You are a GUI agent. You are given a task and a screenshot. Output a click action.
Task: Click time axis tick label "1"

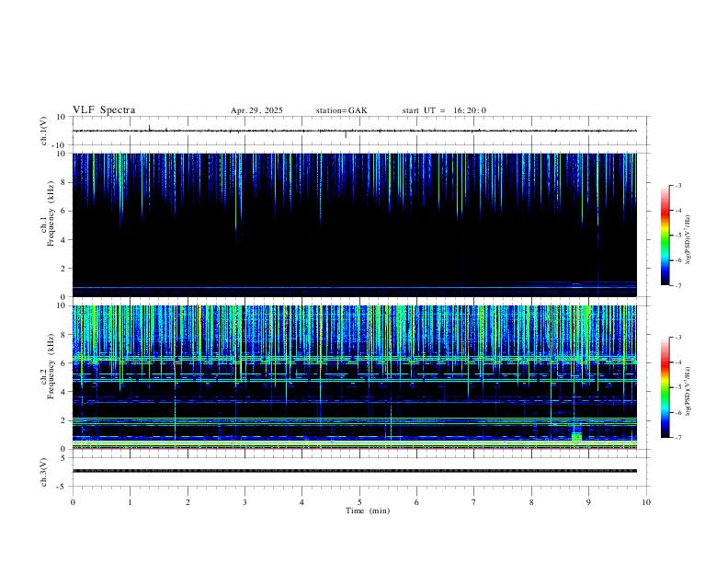(x=130, y=502)
